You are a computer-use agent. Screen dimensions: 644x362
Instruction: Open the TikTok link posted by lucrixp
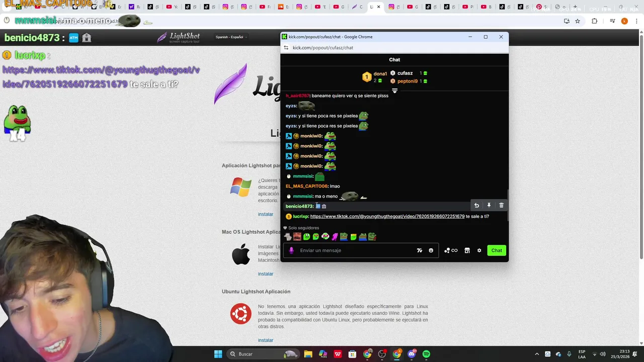pos(387,216)
